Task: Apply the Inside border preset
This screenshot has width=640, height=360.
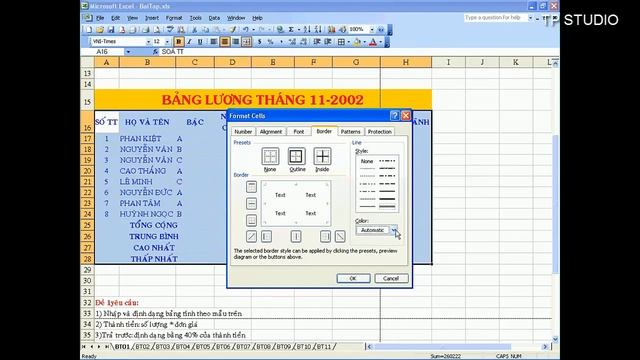Action: coord(322,156)
